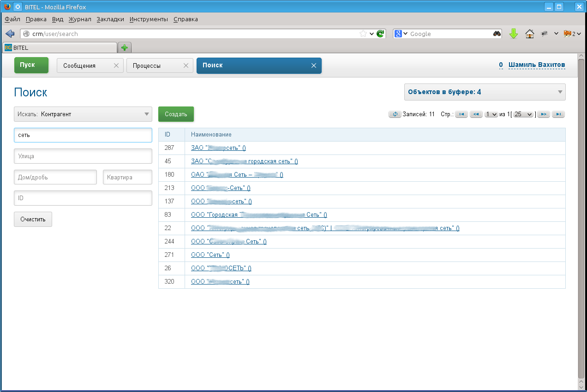Open the Объектов в буфере dropdown
The width and height of the screenshot is (587, 392).
click(485, 92)
